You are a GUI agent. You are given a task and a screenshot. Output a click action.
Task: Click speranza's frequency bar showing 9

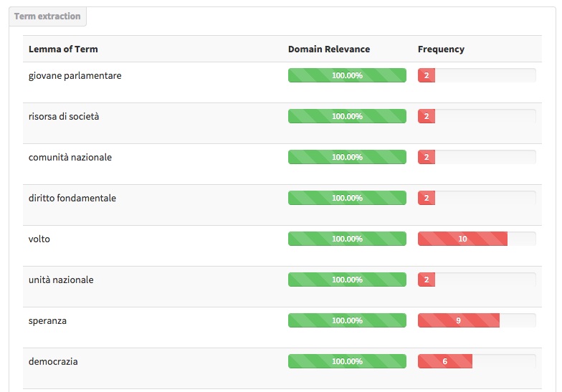click(x=459, y=320)
